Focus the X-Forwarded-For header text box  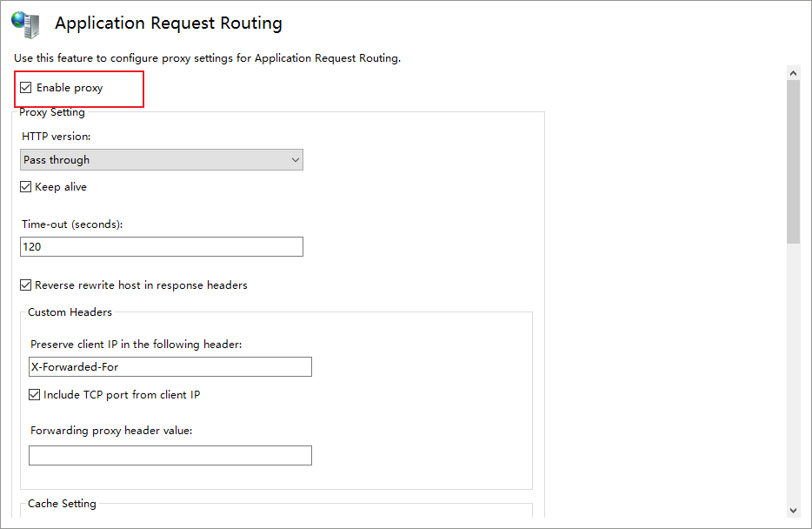[x=170, y=367]
